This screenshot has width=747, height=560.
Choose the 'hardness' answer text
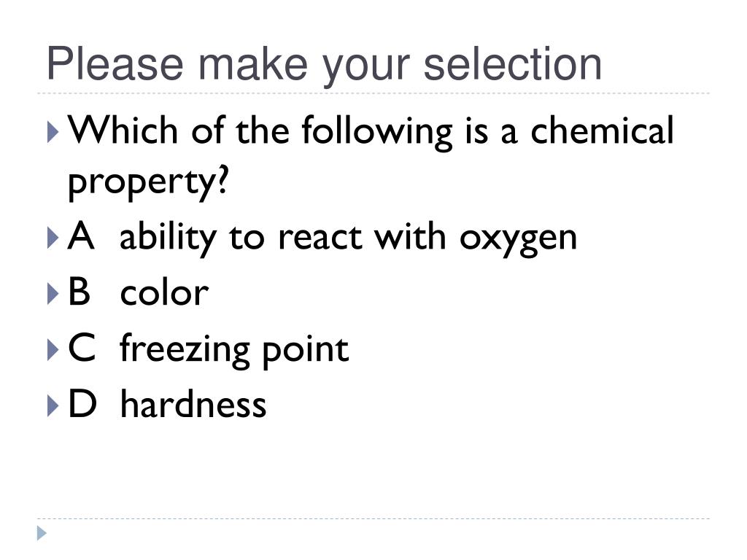193,404
